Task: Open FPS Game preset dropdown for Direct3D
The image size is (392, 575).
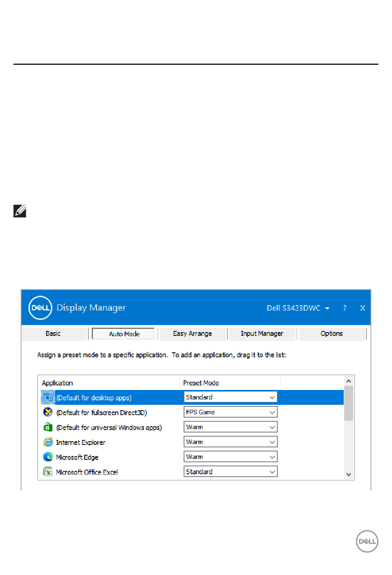Action: coord(230,412)
